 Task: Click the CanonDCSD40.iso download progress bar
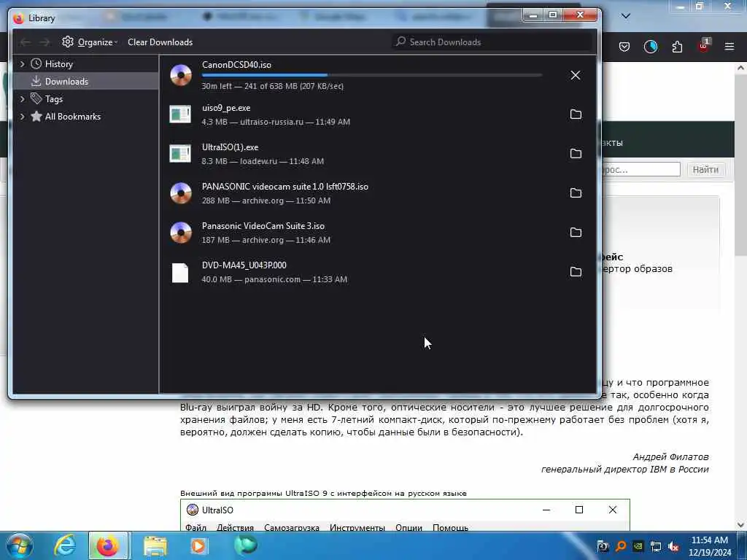click(371, 75)
